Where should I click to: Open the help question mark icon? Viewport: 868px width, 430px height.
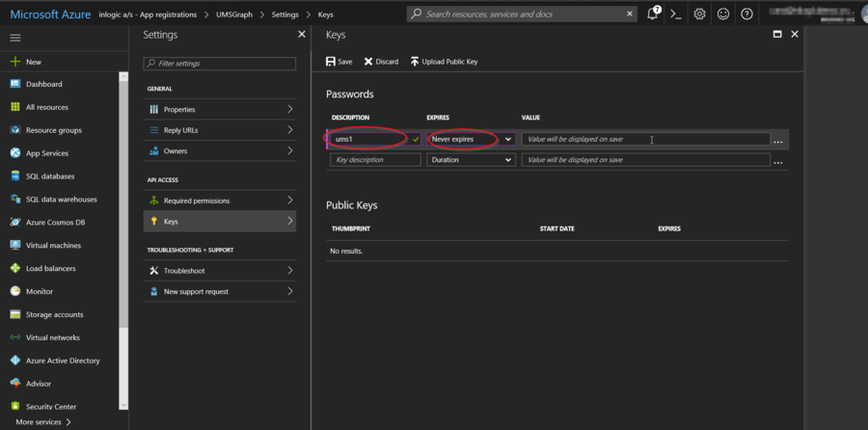pos(746,14)
